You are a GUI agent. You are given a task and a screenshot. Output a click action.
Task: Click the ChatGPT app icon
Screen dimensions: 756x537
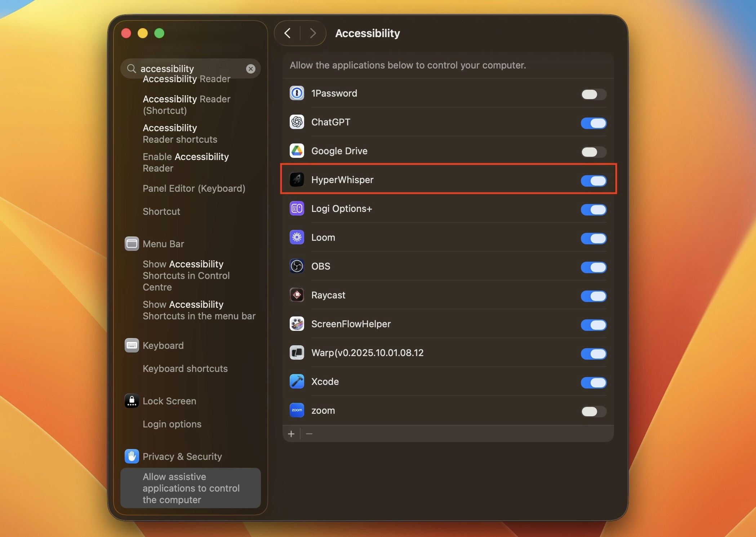pos(296,122)
